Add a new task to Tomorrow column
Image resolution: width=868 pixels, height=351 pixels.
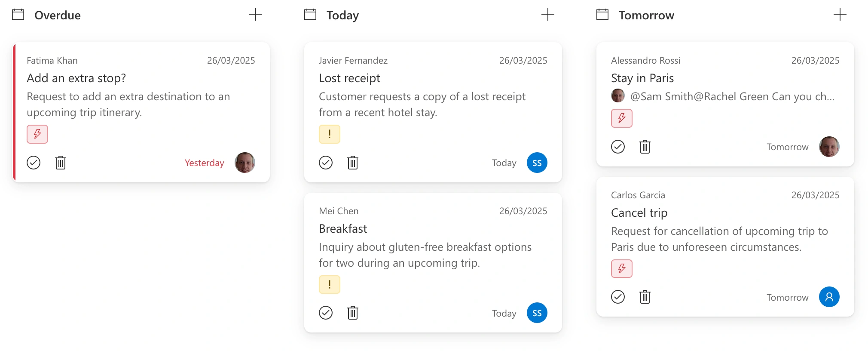point(840,15)
